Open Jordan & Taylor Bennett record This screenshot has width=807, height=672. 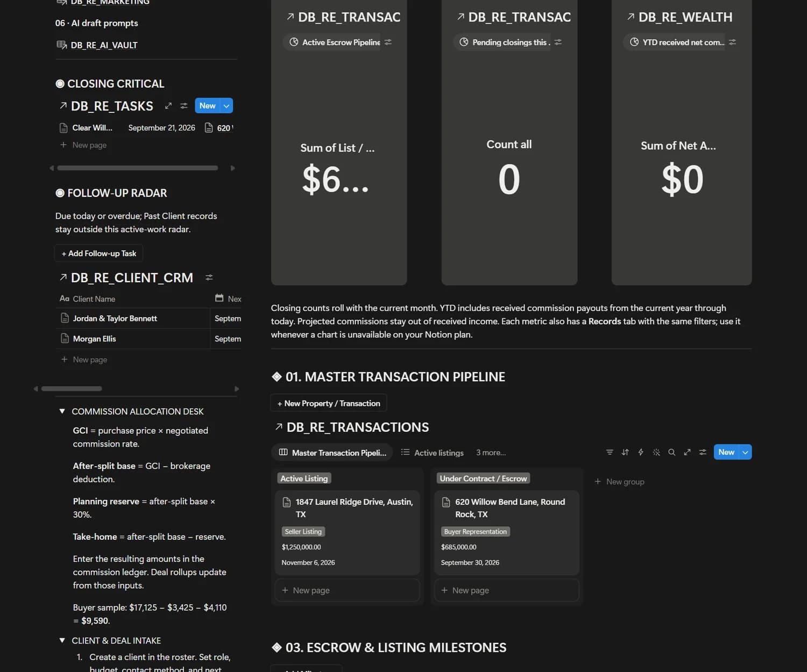point(115,319)
